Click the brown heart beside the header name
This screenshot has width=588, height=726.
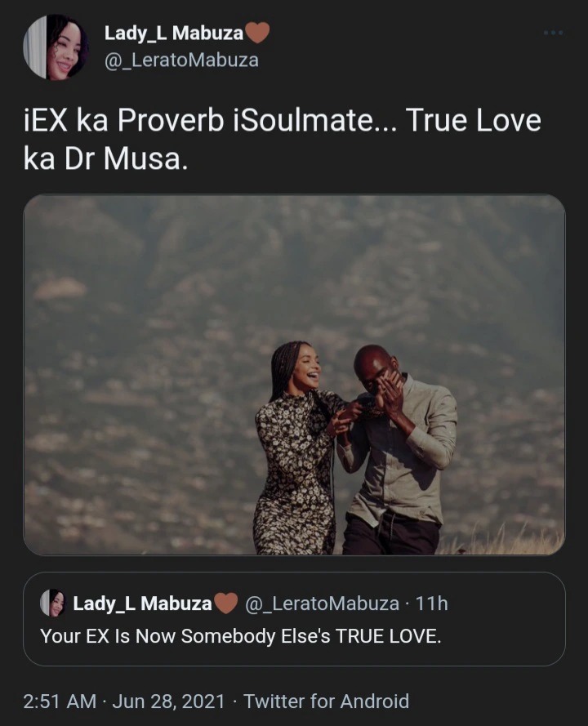tap(258, 33)
